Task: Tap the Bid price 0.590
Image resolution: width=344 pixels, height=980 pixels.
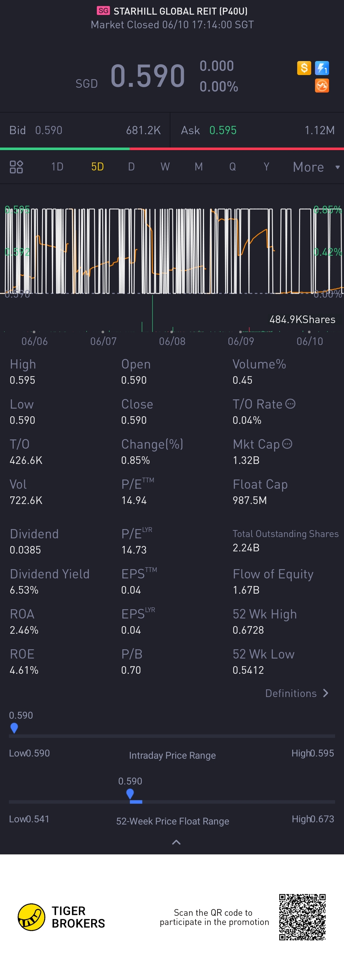Action: 48,130
